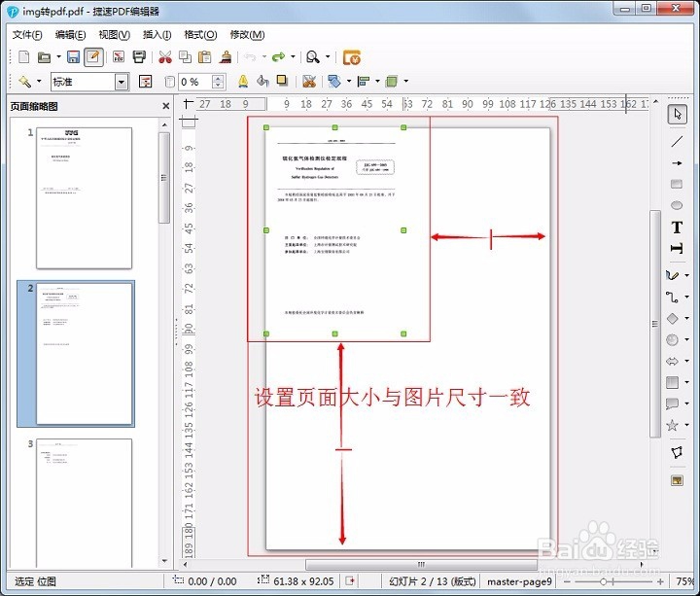Click the green Extrusion box icon
The image size is (700, 596).
[x=392, y=82]
